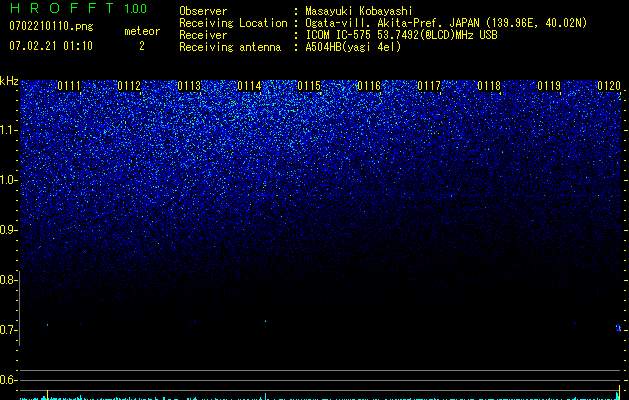Screen dimensions: 629x400
Task: Click the 0.9 kHz axis label
Action: 8,230
